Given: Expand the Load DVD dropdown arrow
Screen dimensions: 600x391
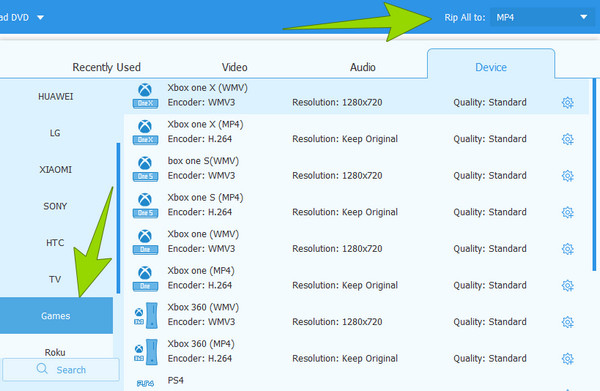Looking at the screenshot, I should [x=41, y=17].
